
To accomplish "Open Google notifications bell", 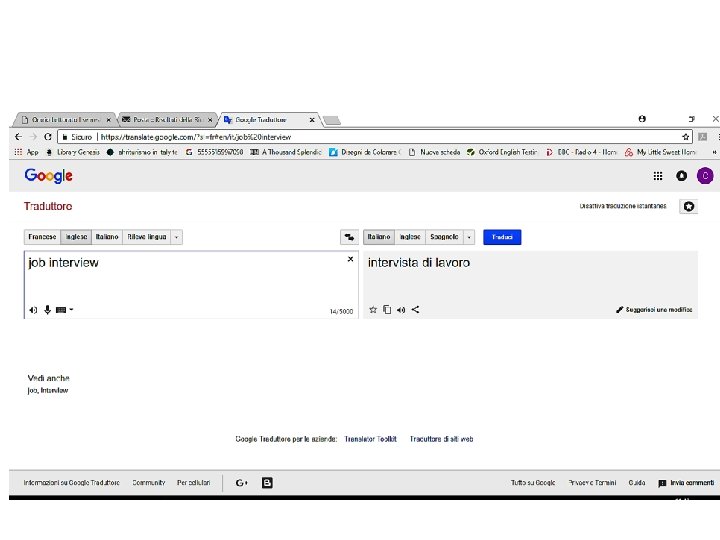I will tap(681, 176).
